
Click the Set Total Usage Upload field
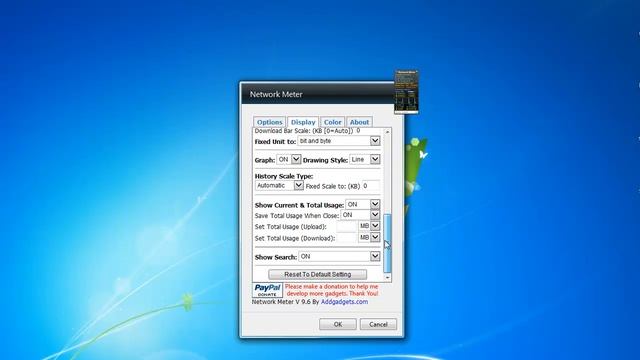347,226
